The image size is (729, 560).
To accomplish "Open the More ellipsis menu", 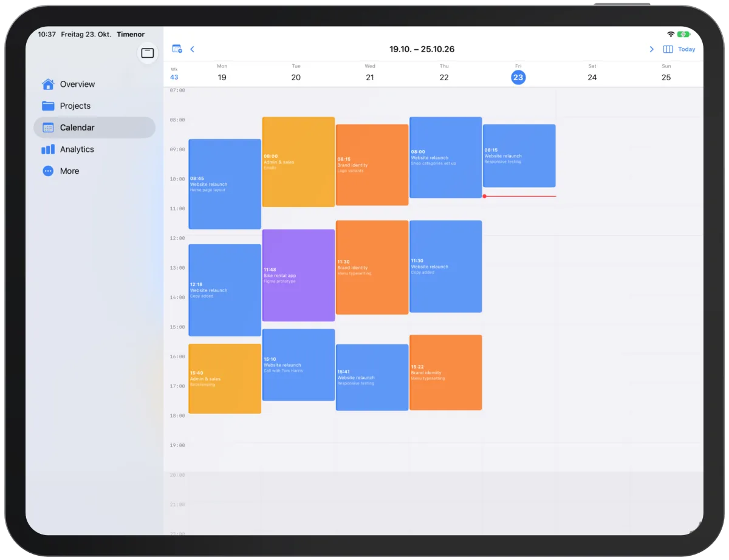I will (x=48, y=171).
